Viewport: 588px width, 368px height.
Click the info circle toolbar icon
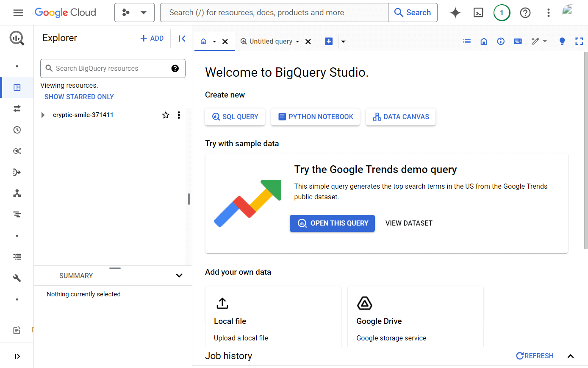coord(501,41)
